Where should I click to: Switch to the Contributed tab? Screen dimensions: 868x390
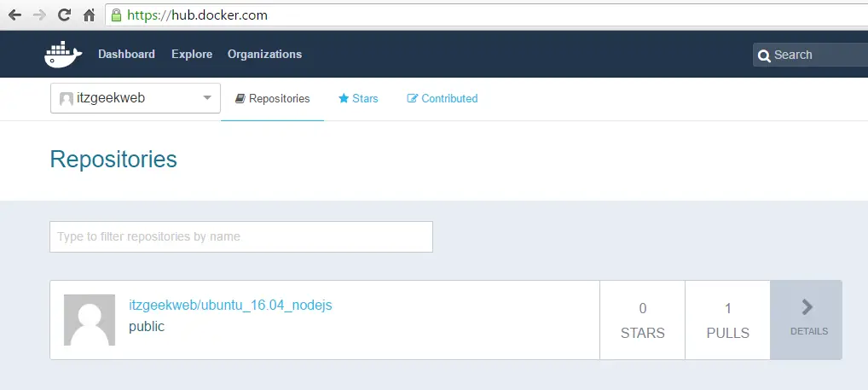pyautogui.click(x=443, y=99)
